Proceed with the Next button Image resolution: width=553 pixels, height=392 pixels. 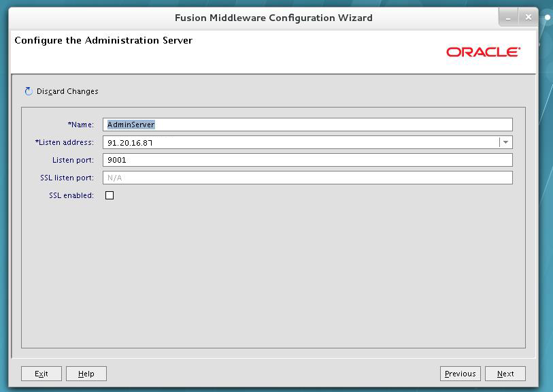click(x=505, y=374)
